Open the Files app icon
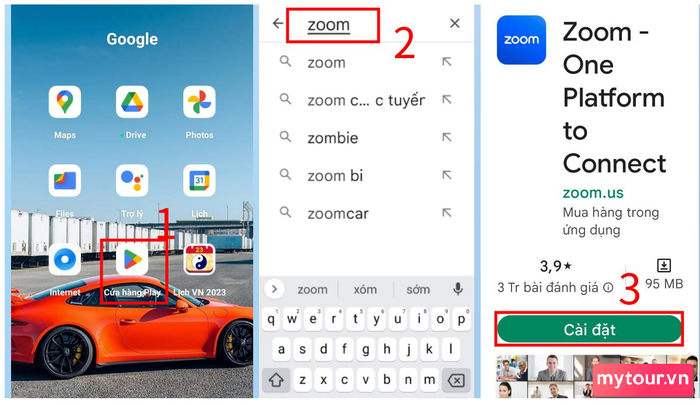Image resolution: width=700 pixels, height=405 pixels. [65, 181]
